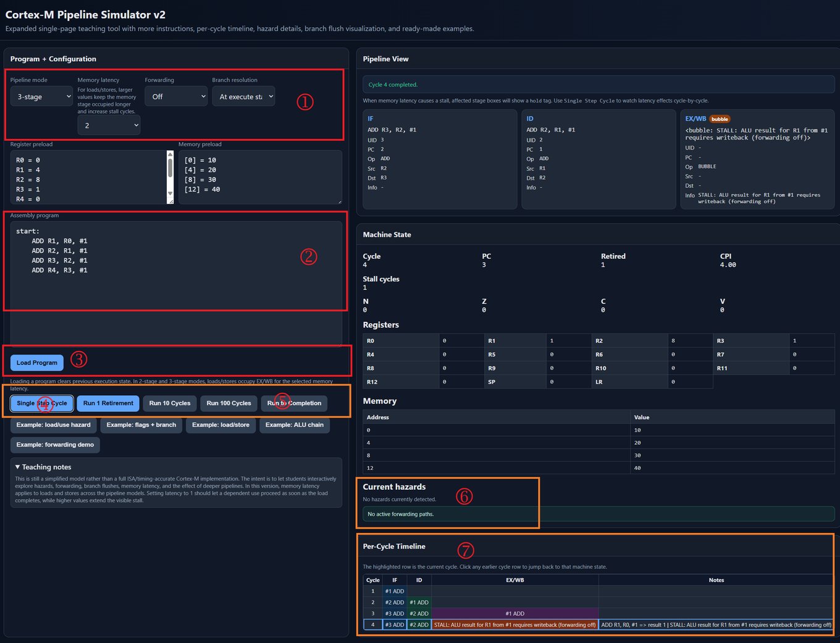Image resolution: width=840 pixels, height=643 pixels.
Task: Click the Notes column header in the timeline
Action: tap(716, 580)
